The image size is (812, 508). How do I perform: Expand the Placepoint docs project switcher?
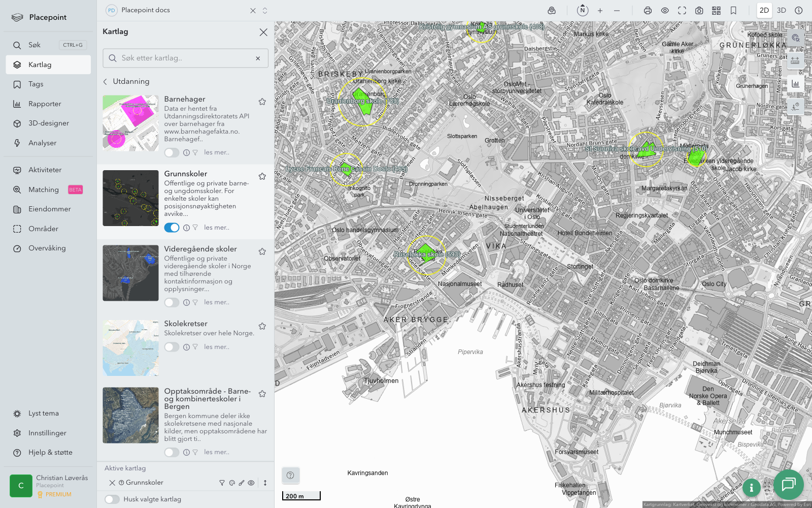265,11
